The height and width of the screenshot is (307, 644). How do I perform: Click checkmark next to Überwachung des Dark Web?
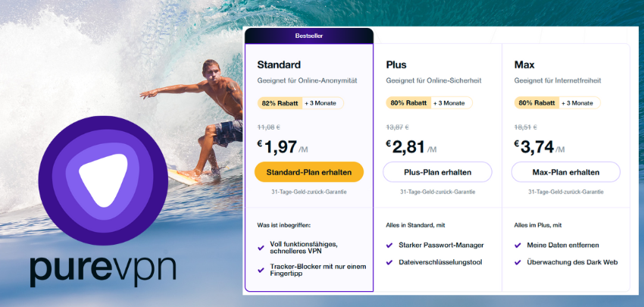(x=518, y=262)
